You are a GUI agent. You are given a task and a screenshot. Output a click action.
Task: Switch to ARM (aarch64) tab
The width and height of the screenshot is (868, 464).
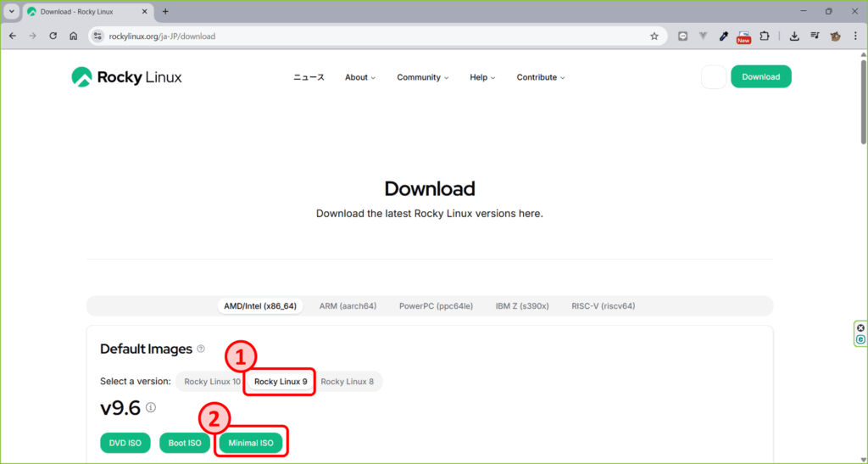[x=348, y=306]
